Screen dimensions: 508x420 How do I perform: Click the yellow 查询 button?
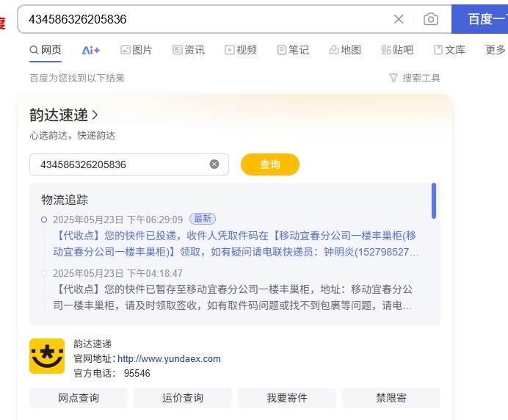point(270,164)
